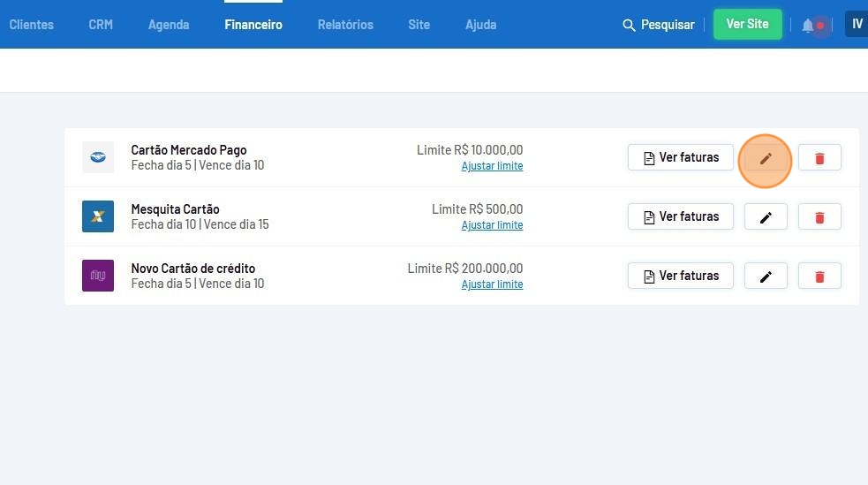Select the CRM menu item

pos(101,25)
